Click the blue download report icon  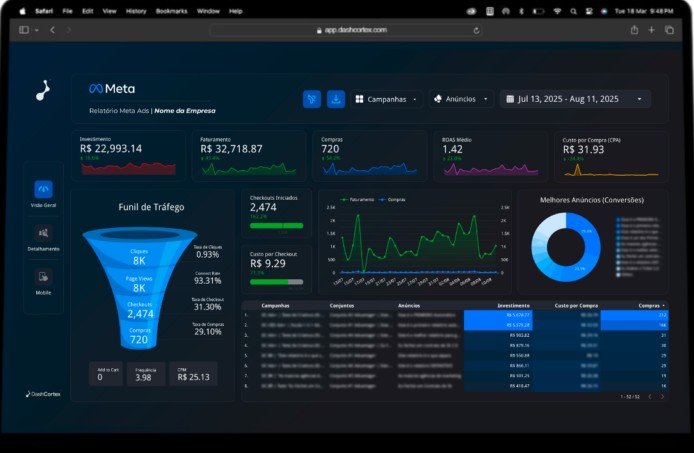point(336,99)
